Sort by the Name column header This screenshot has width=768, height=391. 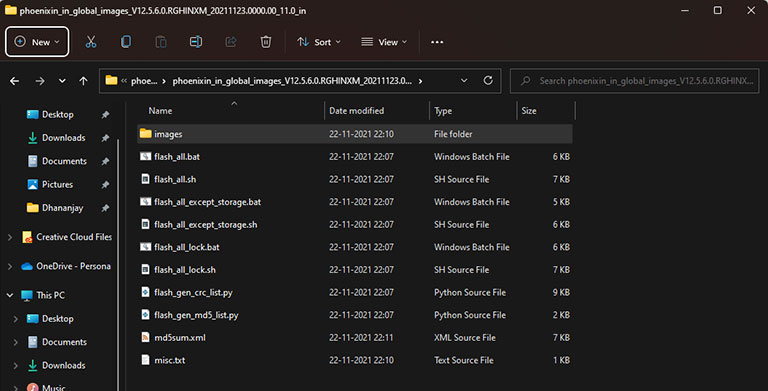230,111
